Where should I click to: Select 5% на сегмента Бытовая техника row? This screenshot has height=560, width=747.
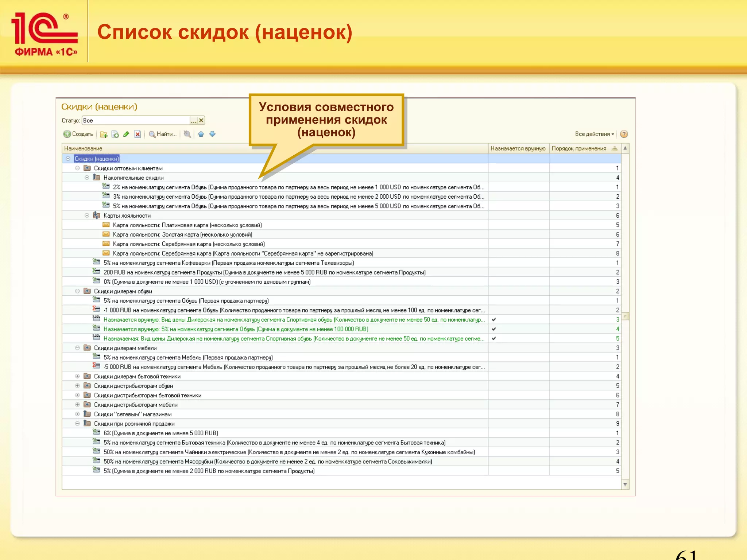[x=342, y=443]
